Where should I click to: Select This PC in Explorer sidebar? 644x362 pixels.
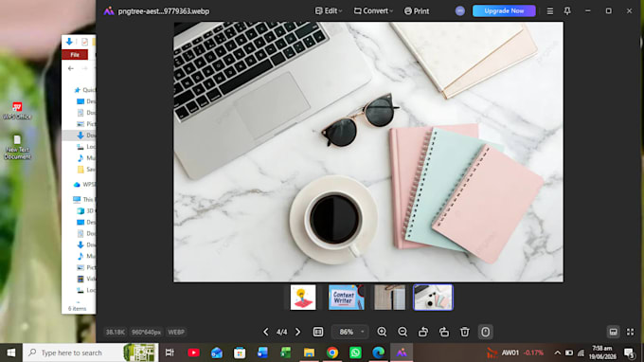(84, 199)
